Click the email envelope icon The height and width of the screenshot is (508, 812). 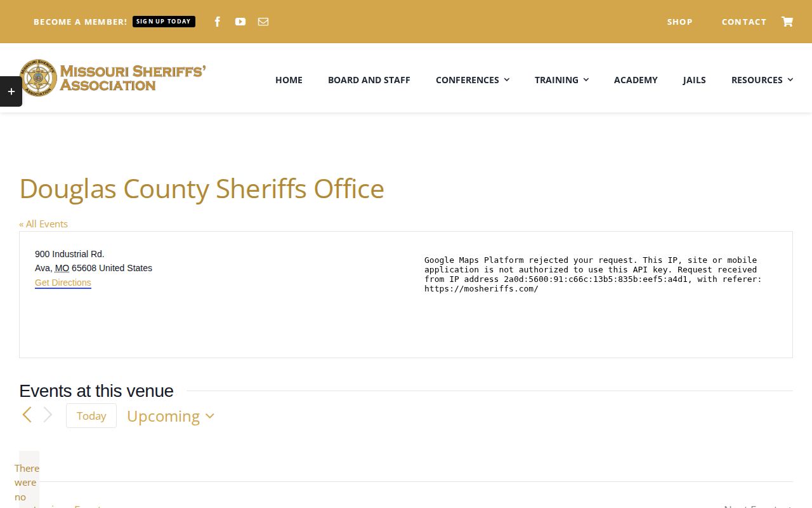pos(263,22)
